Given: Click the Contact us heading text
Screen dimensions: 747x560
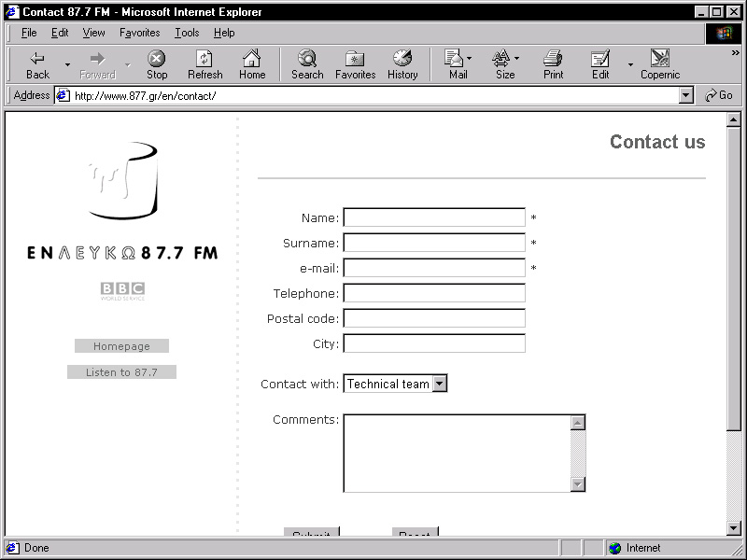Looking at the screenshot, I should (657, 142).
